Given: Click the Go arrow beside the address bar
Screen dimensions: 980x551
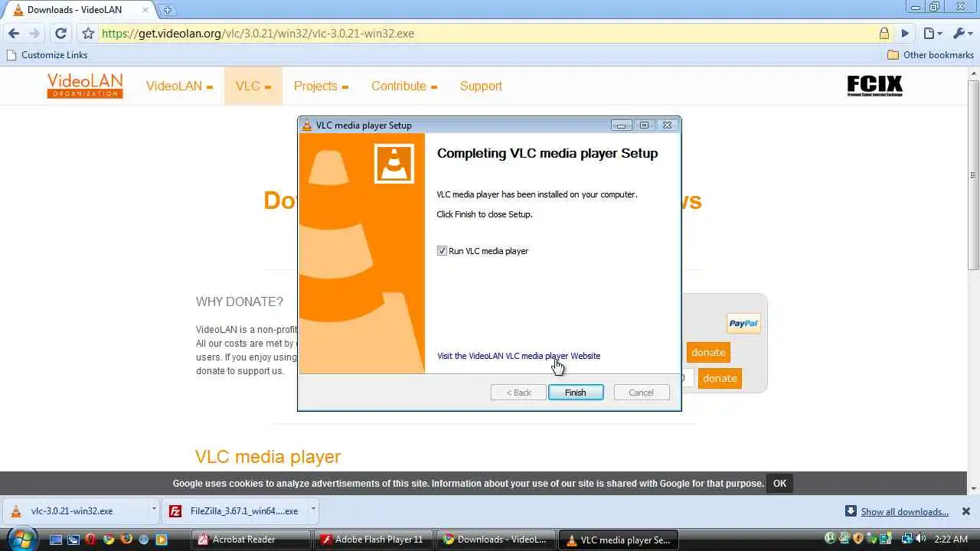Looking at the screenshot, I should (x=905, y=34).
